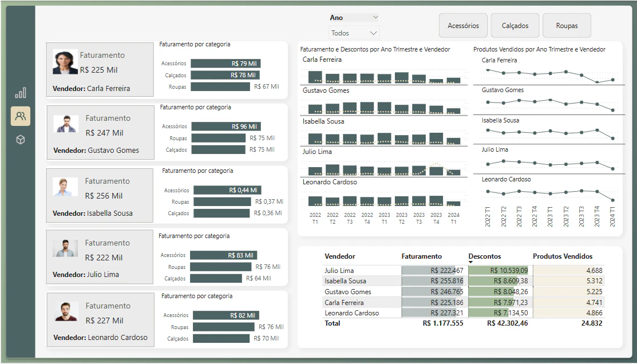This screenshot has height=364, width=637.
Task: Click Isabella Sousa's R$ 0,44 Mi bar
Action: pyautogui.click(x=228, y=190)
